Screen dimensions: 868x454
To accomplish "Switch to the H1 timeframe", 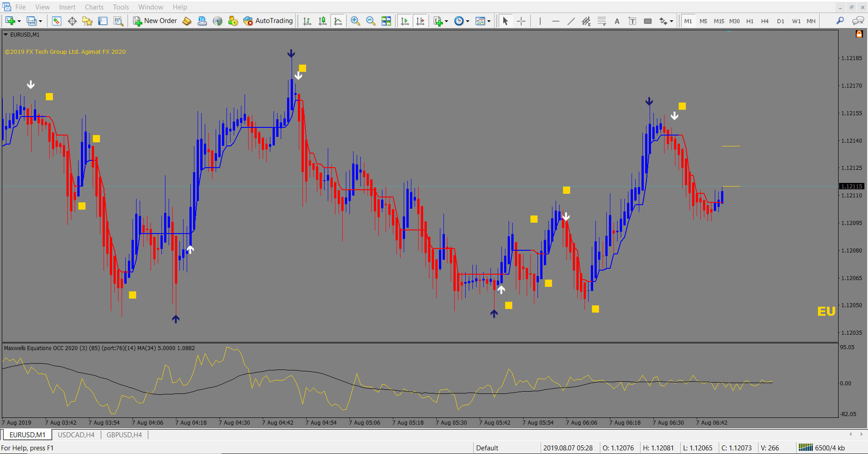I will point(750,21).
